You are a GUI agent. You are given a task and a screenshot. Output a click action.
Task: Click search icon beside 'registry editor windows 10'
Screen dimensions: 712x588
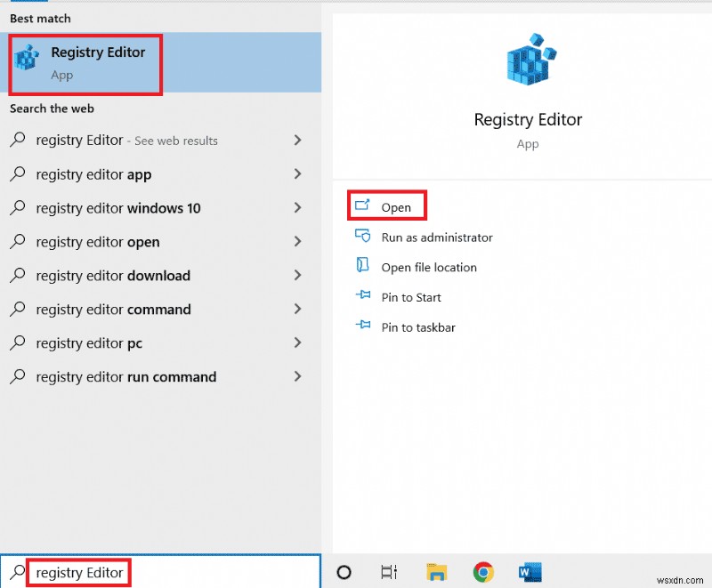[17, 207]
